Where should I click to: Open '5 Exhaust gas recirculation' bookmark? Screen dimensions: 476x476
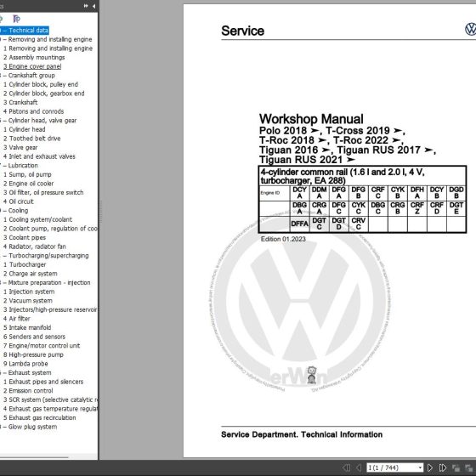point(39,417)
